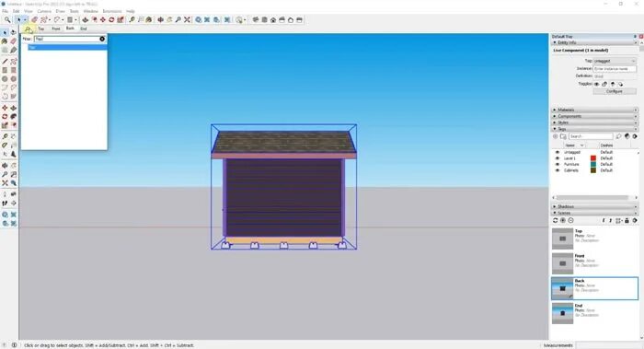Select the Follow Me tool in left toolbar
Screen dimensions: 644x349
pos(14,116)
